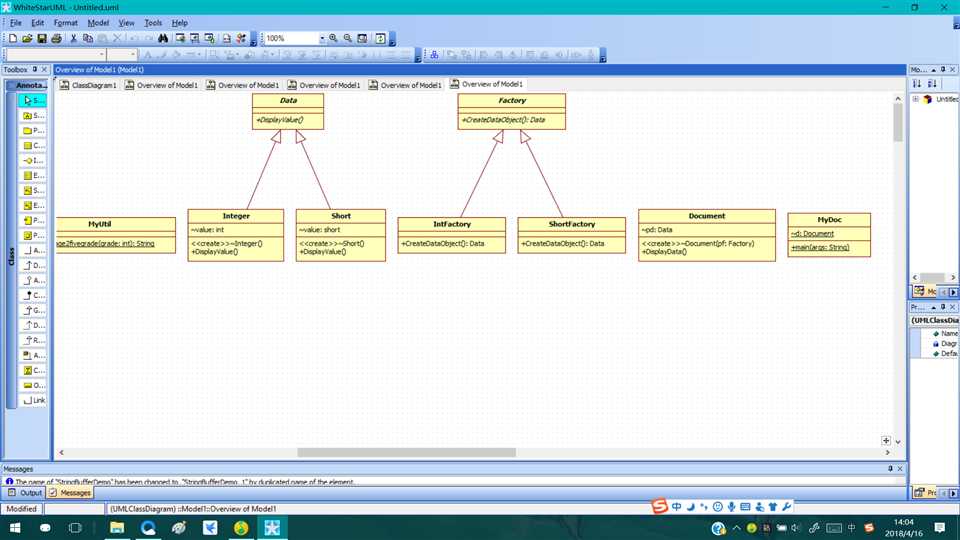Click the Sogou wrench settings icon
The width and height of the screenshot is (960, 540).
[787, 506]
